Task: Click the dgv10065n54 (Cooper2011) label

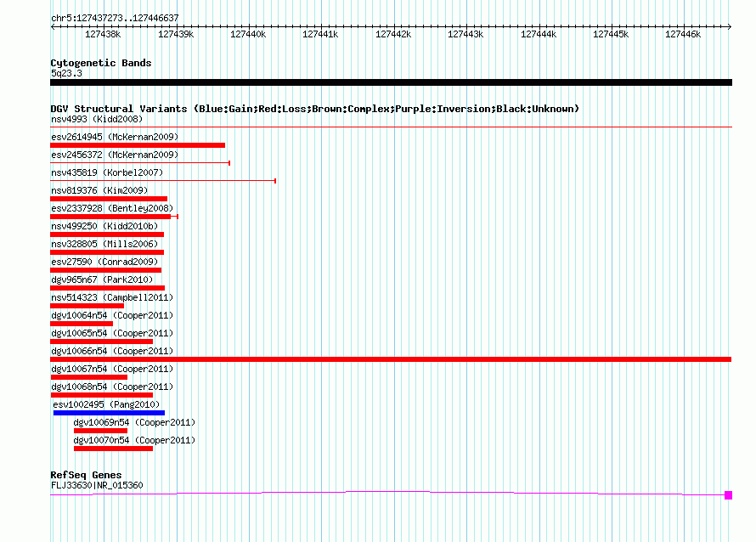Action: pos(112,333)
